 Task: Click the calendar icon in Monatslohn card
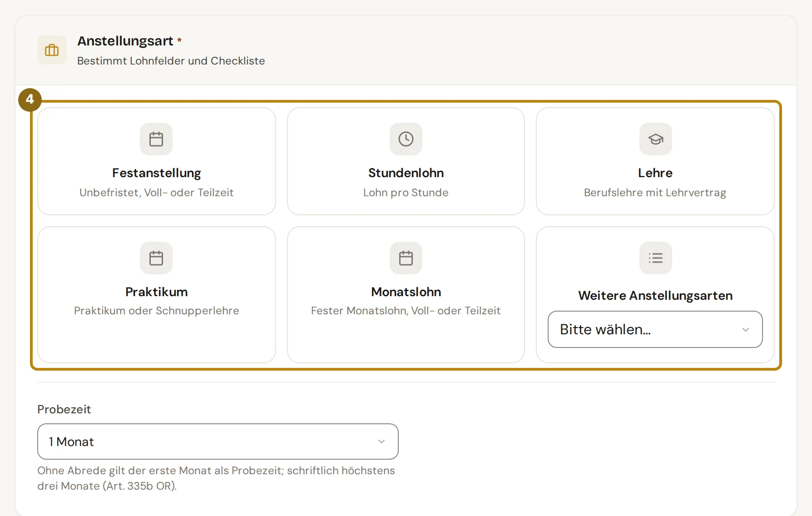(x=406, y=258)
